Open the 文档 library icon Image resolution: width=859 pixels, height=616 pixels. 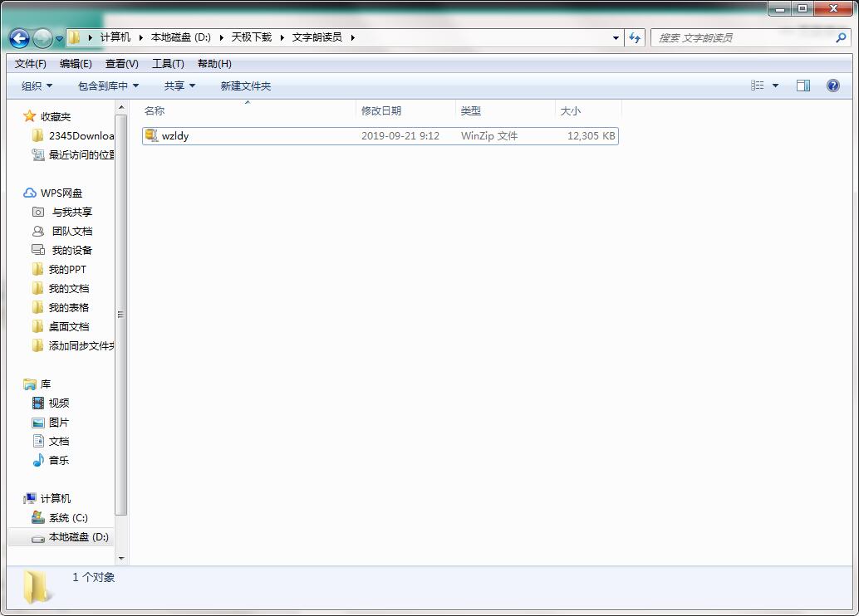(x=38, y=441)
